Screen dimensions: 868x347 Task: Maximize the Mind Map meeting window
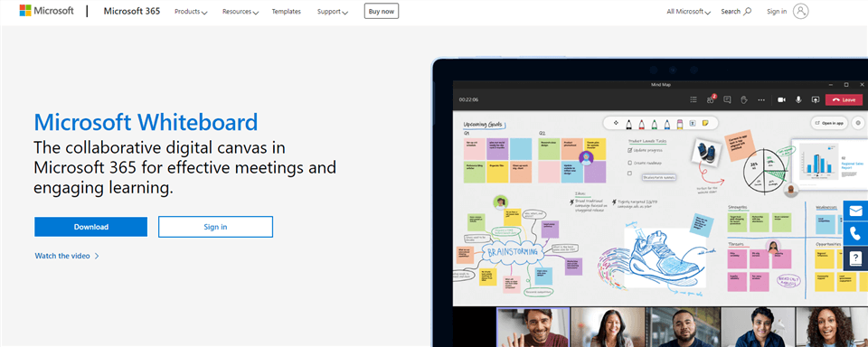tap(846, 85)
